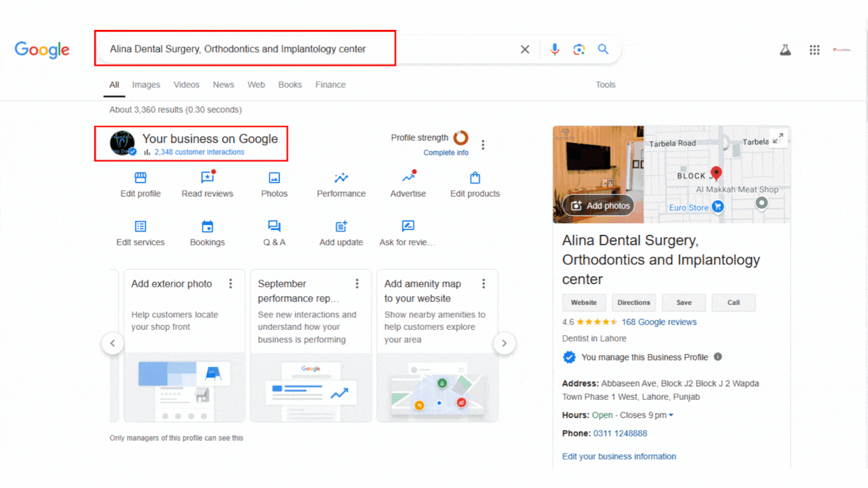Clear the search box with X
868x488 pixels.
(525, 50)
